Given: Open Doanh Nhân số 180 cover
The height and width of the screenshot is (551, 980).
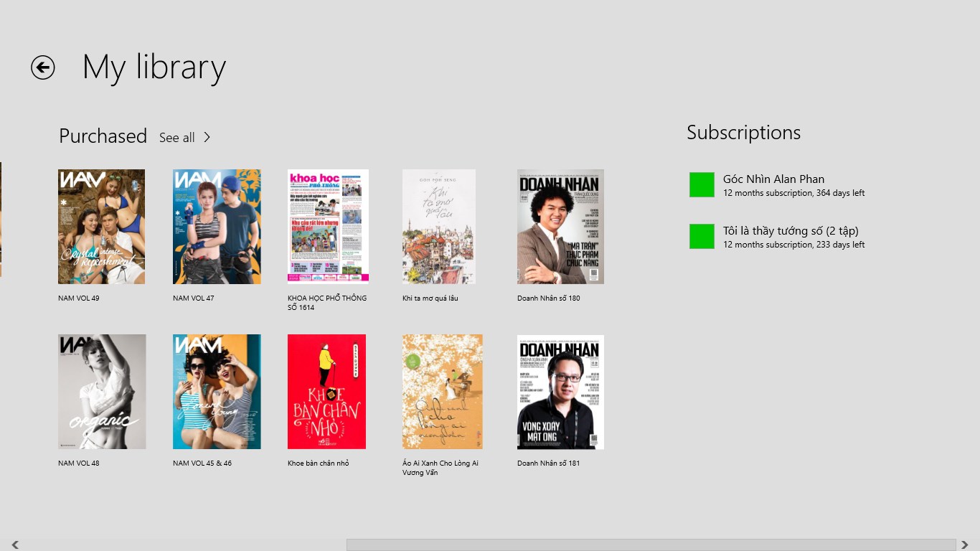Looking at the screenshot, I should click(560, 227).
